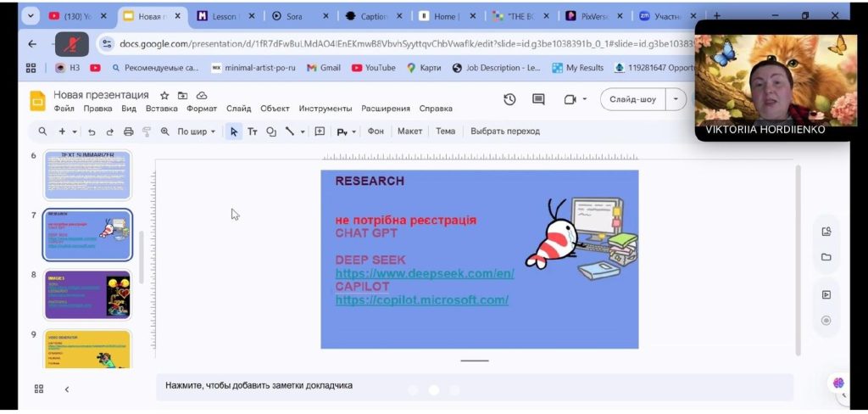Open version history clock icon
868x414 pixels.
(509, 99)
